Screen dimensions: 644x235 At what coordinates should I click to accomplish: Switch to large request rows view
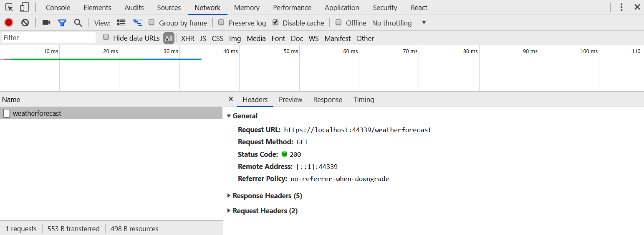coord(121,23)
